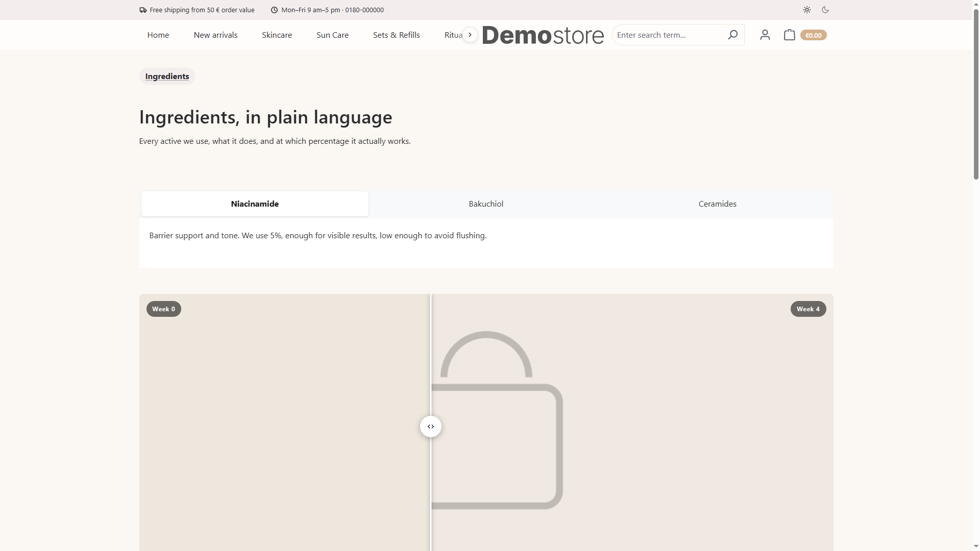The image size is (980, 551).
Task: Click the free shipping truck icon
Action: pyautogui.click(x=143, y=10)
